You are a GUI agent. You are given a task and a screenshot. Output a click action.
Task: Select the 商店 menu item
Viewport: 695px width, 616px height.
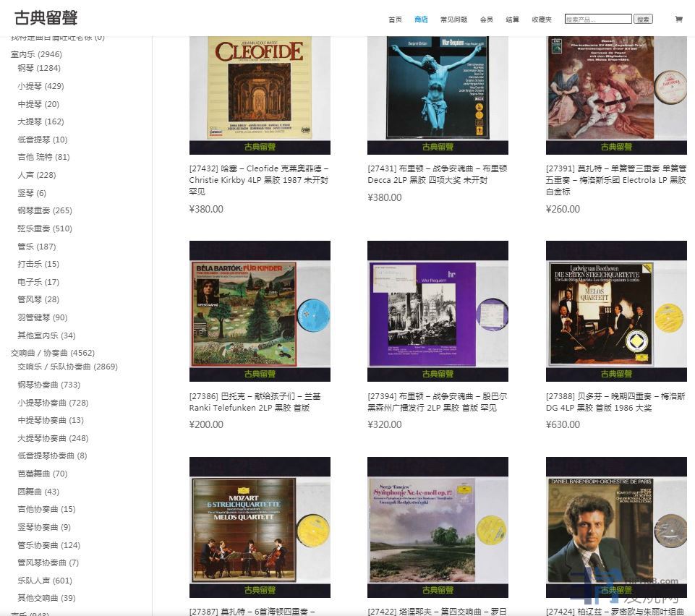(x=421, y=20)
